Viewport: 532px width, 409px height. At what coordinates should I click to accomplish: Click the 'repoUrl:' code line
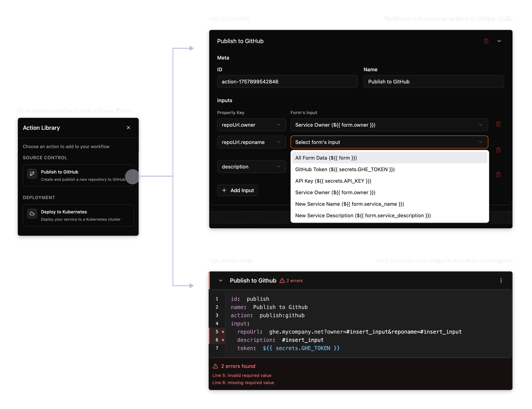point(349,332)
